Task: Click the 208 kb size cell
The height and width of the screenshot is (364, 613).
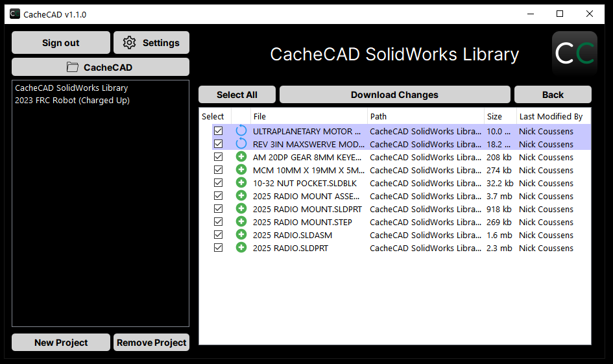Action: 499,157
